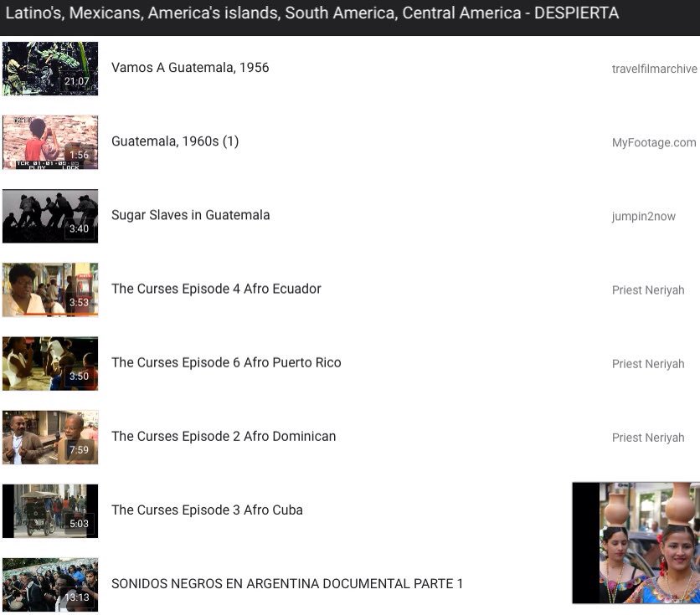700x615 pixels.
Task: Play the Vamos A Guatemala, 1956 video
Action: coord(190,68)
